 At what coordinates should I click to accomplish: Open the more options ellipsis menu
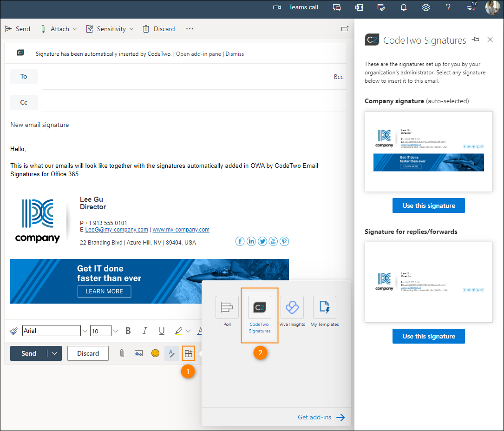[x=190, y=29]
